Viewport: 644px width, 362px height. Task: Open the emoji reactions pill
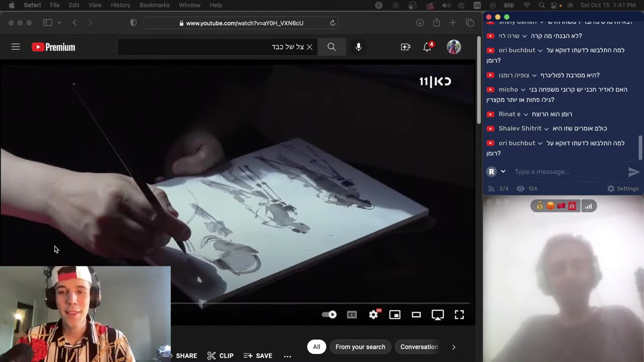tap(555, 206)
